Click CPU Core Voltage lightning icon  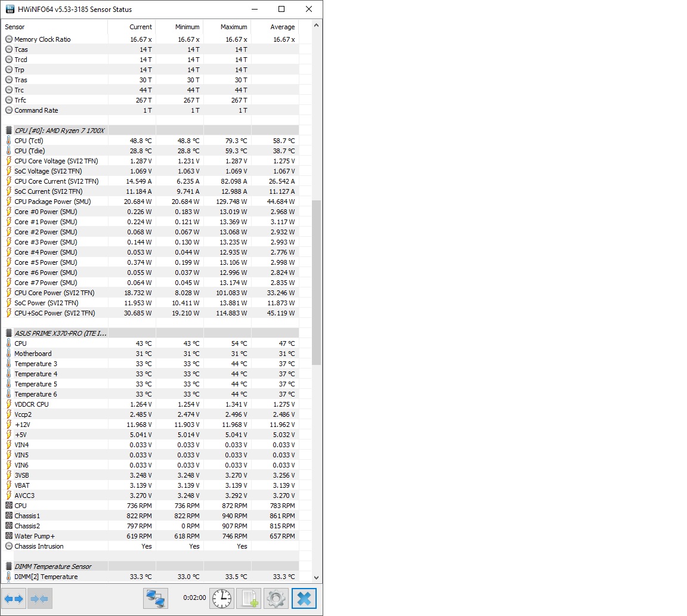point(9,161)
